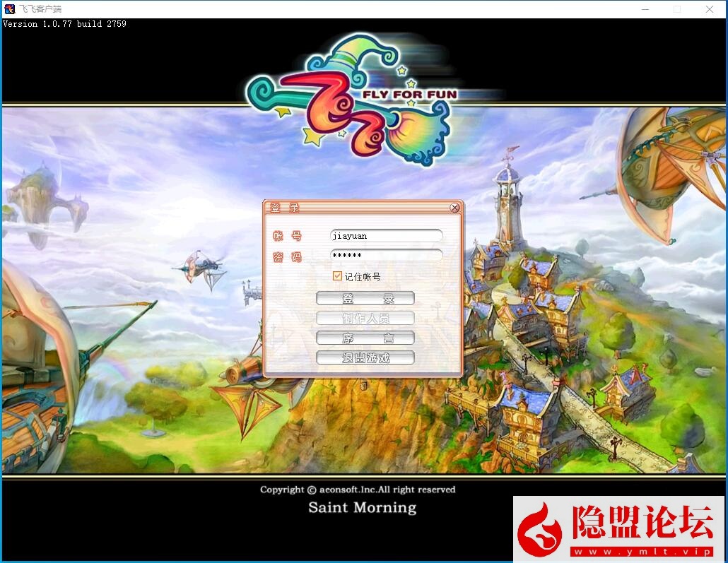Viewport: 728px width, 563px height.
Task: Open the 序言 prologue button
Action: pos(365,338)
